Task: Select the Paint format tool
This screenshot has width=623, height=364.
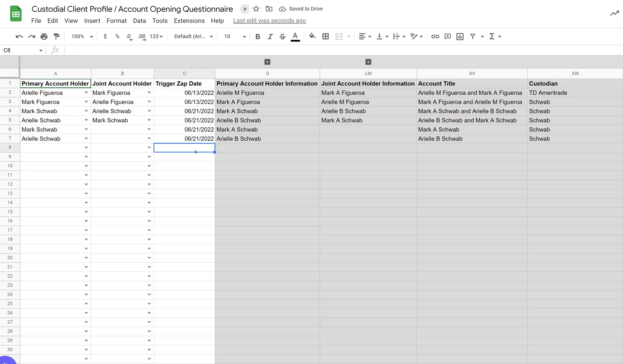Action: click(57, 36)
